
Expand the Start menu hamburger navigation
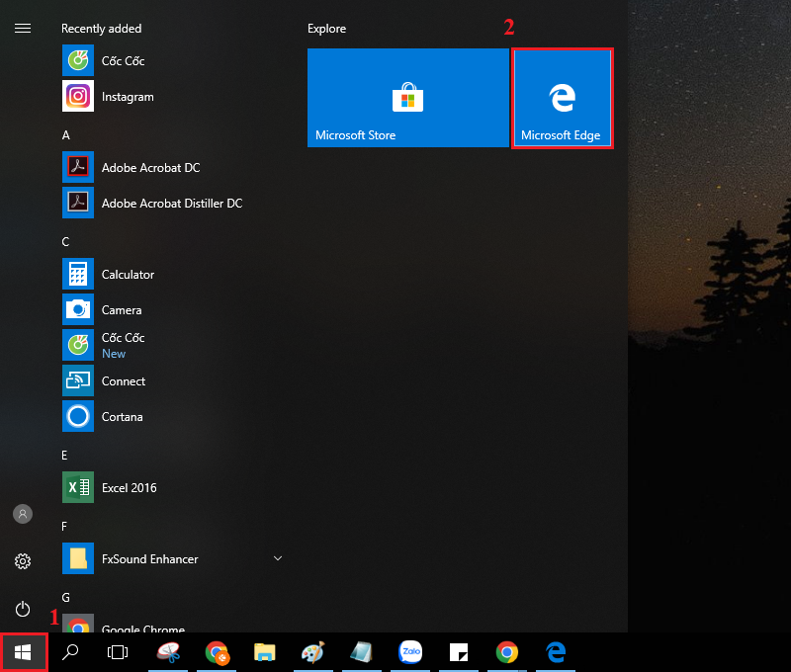(x=22, y=29)
